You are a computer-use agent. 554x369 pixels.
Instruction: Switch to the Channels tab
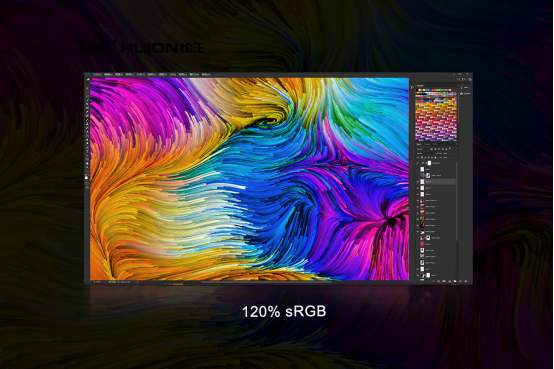coord(427,144)
